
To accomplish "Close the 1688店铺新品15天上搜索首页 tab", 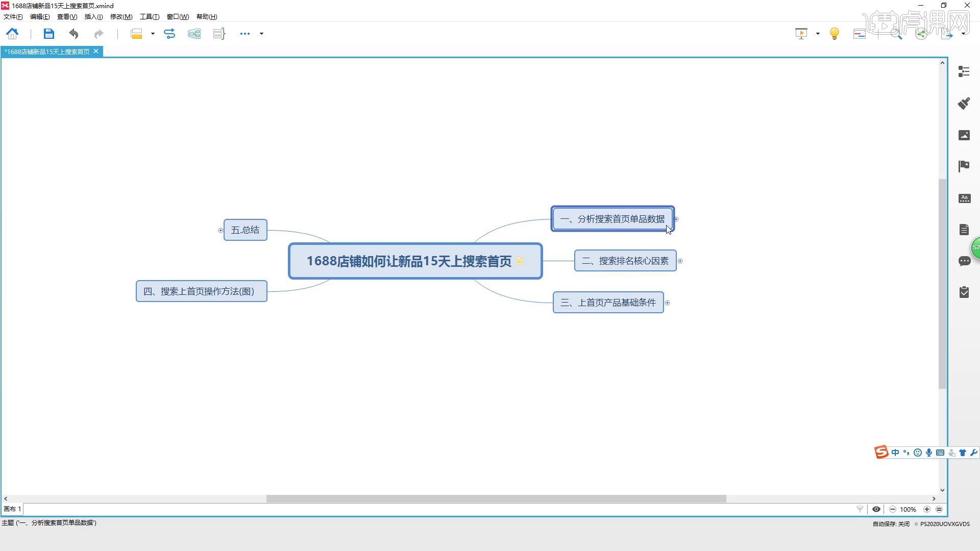I will click(x=96, y=51).
